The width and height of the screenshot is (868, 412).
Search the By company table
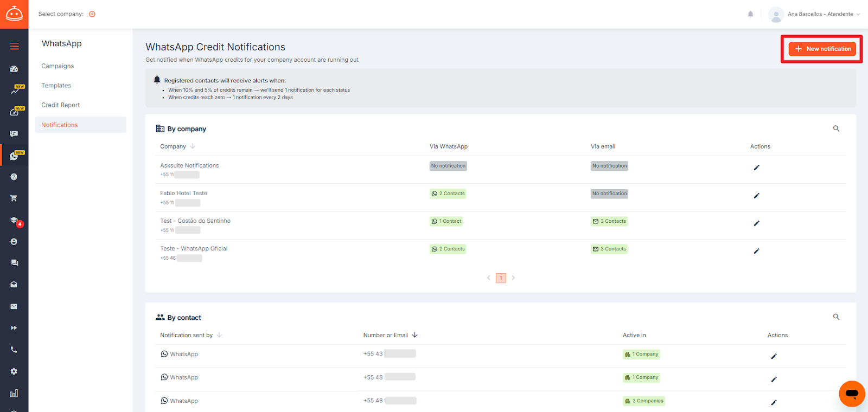pos(836,128)
